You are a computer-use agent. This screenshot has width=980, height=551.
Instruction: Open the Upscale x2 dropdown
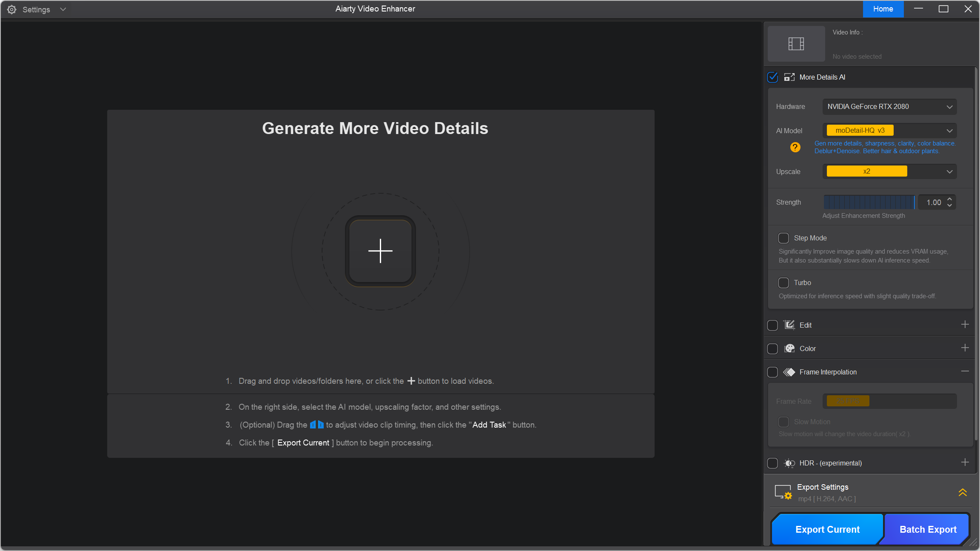point(889,171)
